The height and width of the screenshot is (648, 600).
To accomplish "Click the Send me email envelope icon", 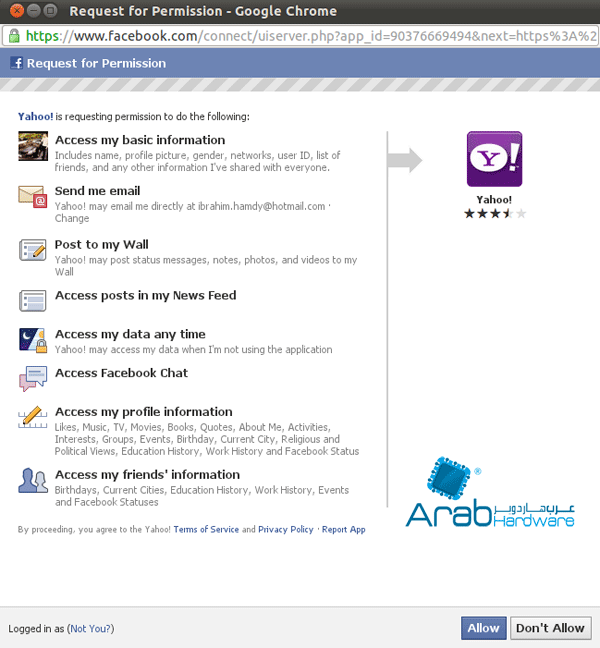I will (33, 196).
